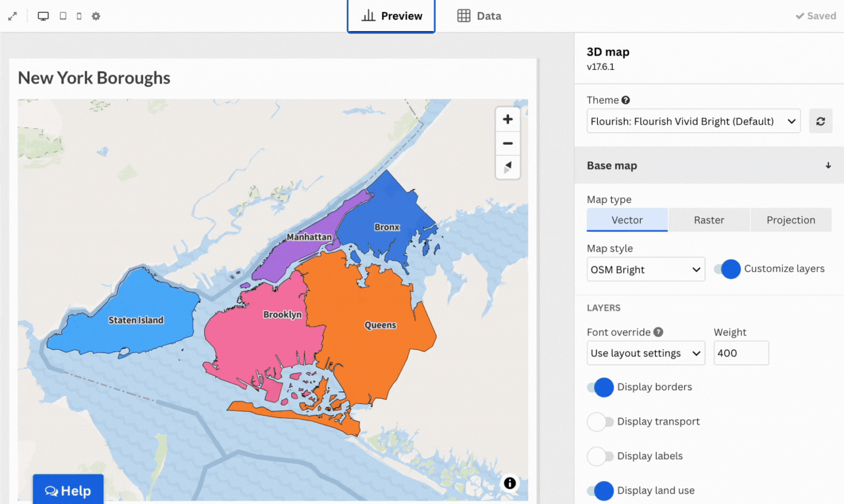Screen dimensions: 844x504
Task: Switch to desktop preview icon
Action: coord(43,16)
